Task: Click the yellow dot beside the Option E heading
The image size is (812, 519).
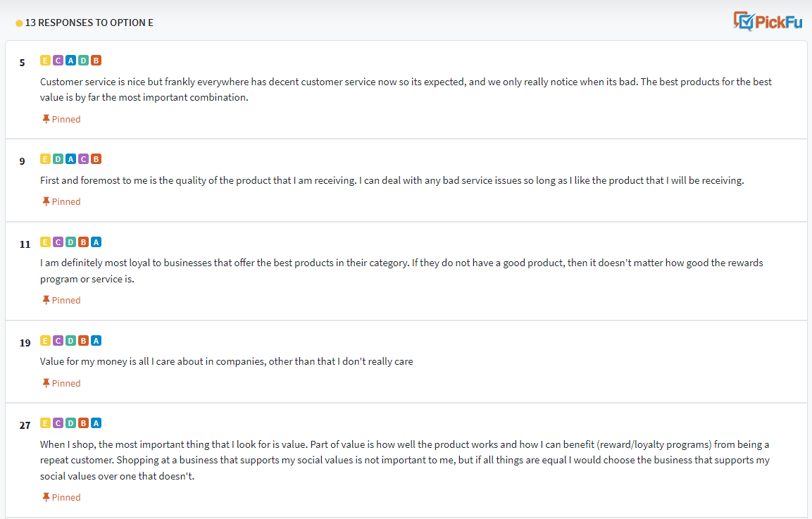Action: click(x=19, y=23)
